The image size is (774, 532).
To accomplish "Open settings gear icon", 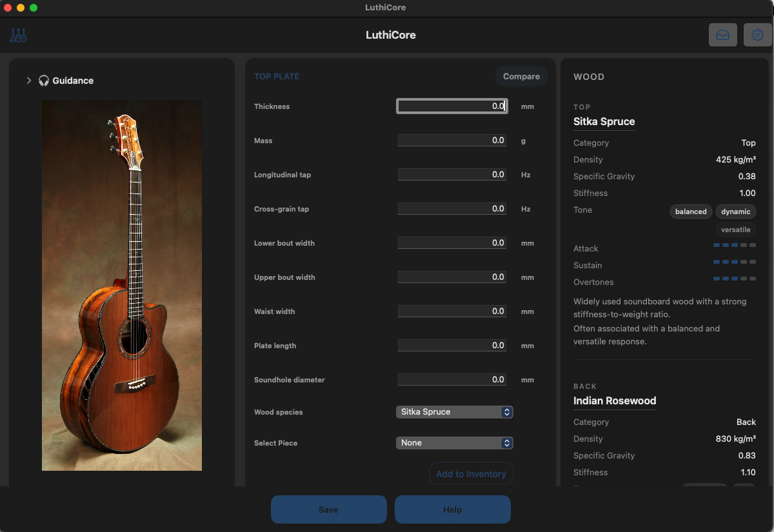I will (x=758, y=35).
